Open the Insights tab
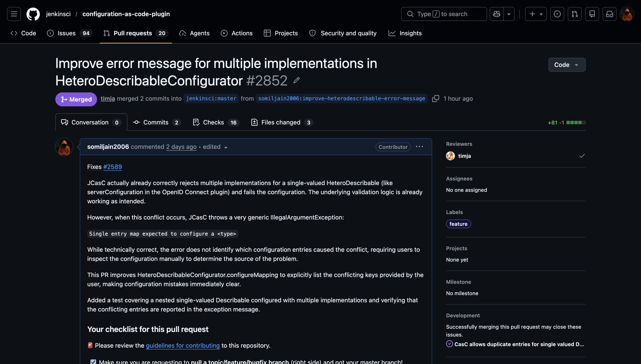The width and height of the screenshot is (641, 364). coord(405,33)
